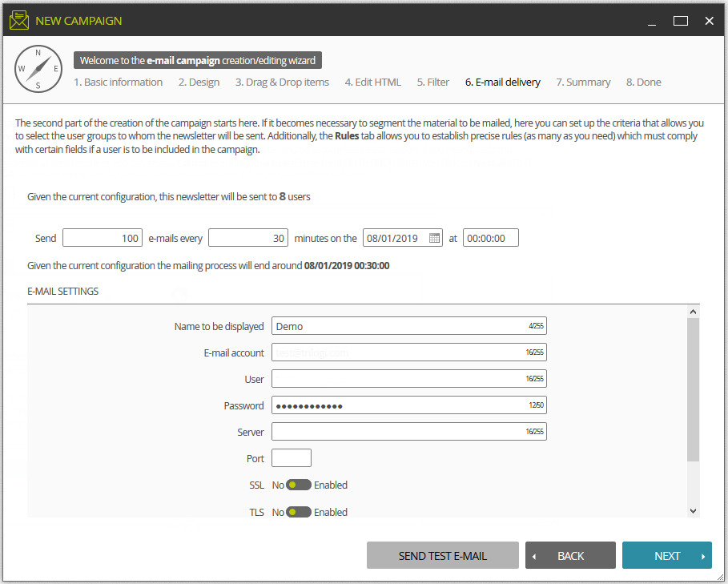Click the scrollbar down arrow
This screenshot has height=584, width=728.
coord(693,510)
